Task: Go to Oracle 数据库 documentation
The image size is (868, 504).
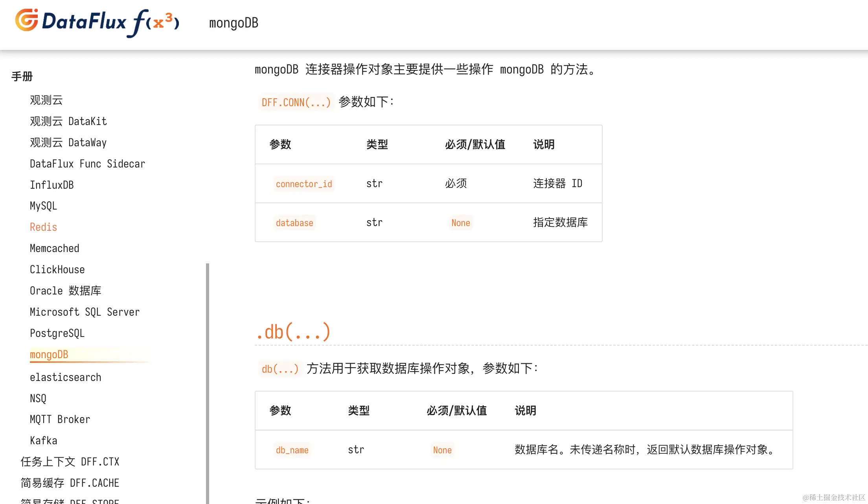Action: click(x=65, y=291)
